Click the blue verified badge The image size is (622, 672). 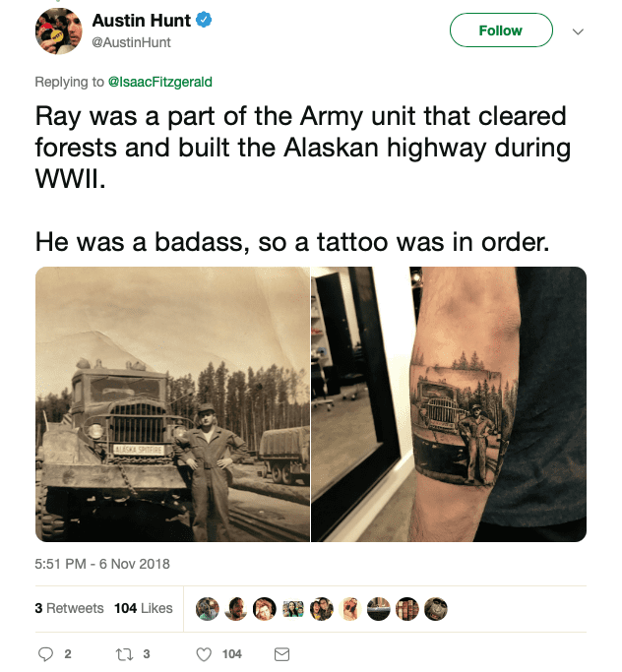[x=204, y=20]
